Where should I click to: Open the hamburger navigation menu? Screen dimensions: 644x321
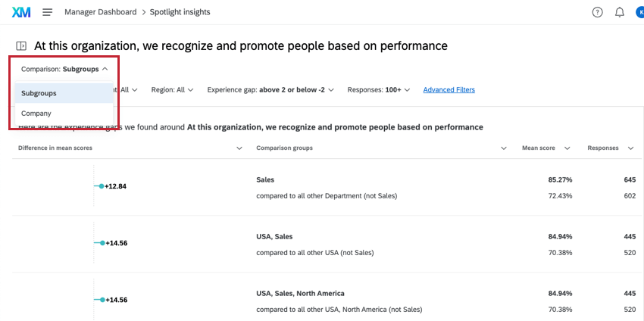47,12
